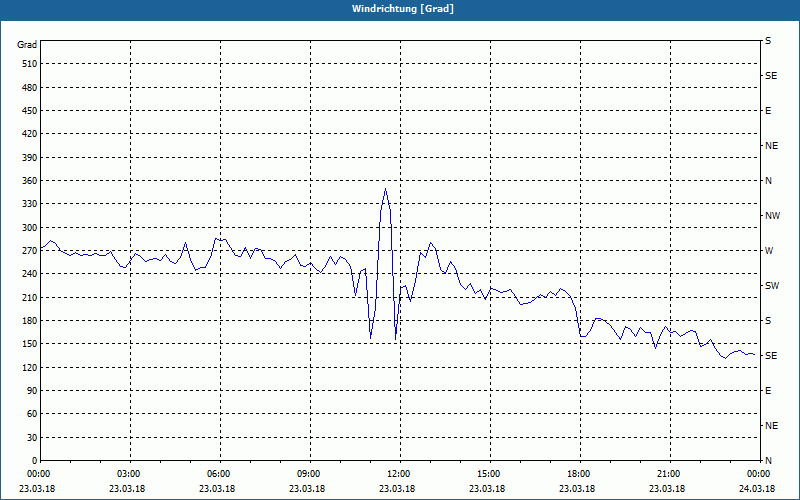Select the 240 degree axis label
Image resolution: width=800 pixels, height=500 pixels.
pos(29,274)
